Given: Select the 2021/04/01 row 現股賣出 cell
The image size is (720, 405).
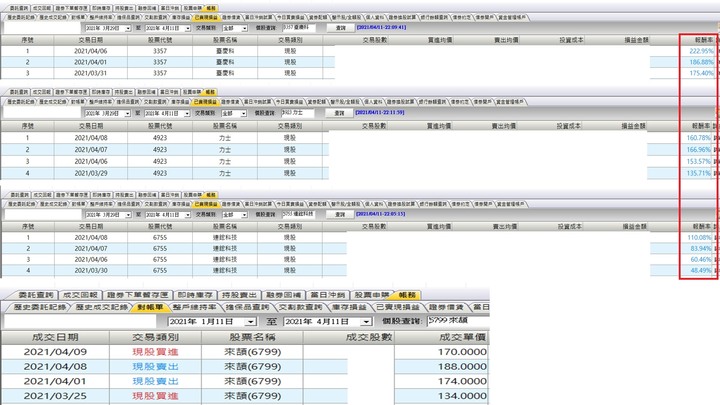Looking at the screenshot, I should (155, 381).
